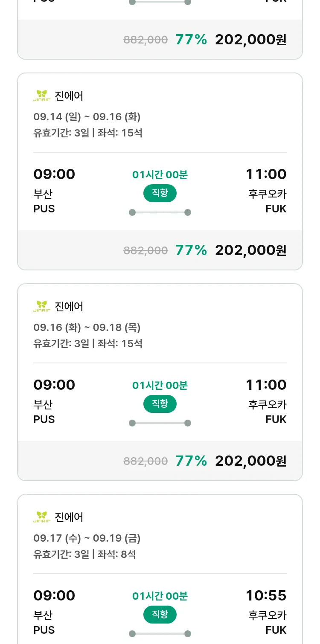Viewport: 320px width, 644px height.
Task: Select the 202,000원 price on the 09.14 flight
Action: (250, 250)
